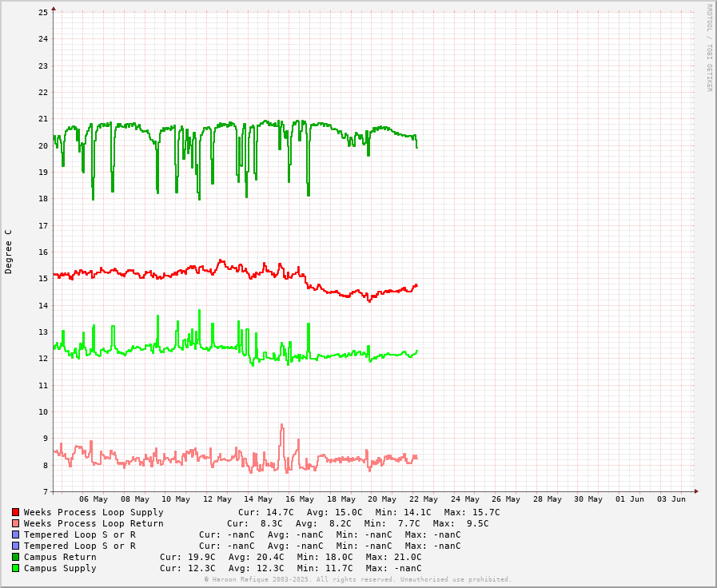Click the Weeks Process Loop Return legend label
717x588 pixels.
point(94,523)
